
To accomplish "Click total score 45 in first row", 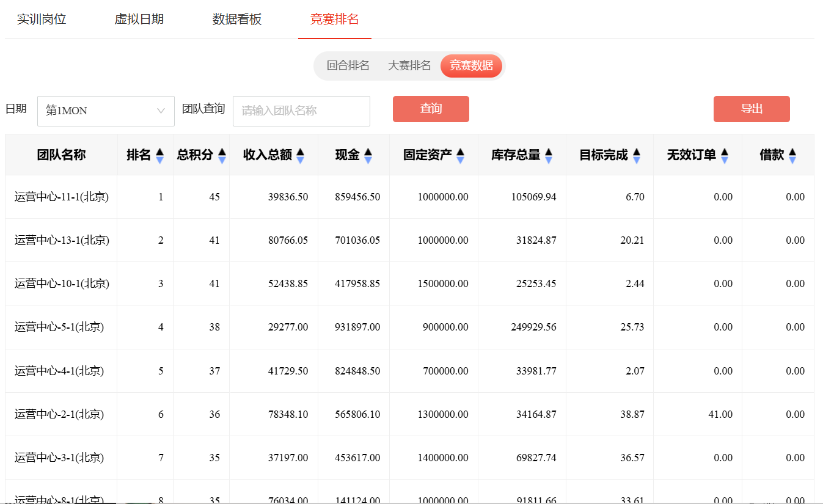I will point(214,197).
